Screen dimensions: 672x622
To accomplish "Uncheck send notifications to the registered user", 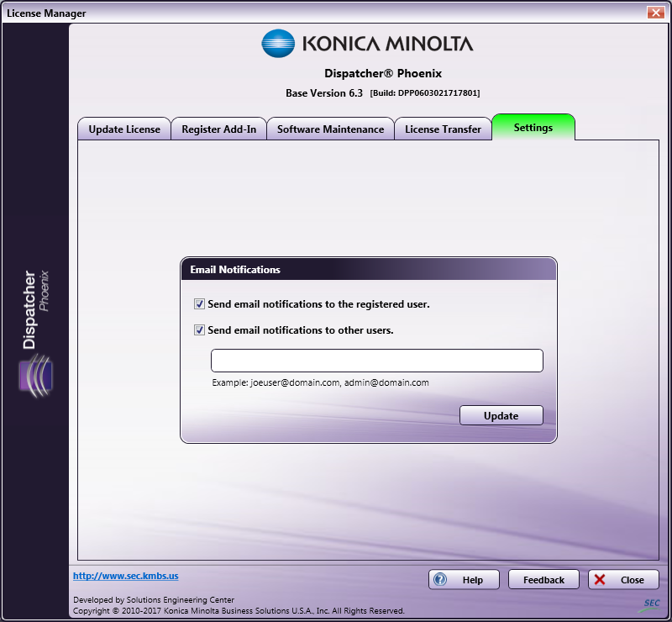I will (x=199, y=304).
